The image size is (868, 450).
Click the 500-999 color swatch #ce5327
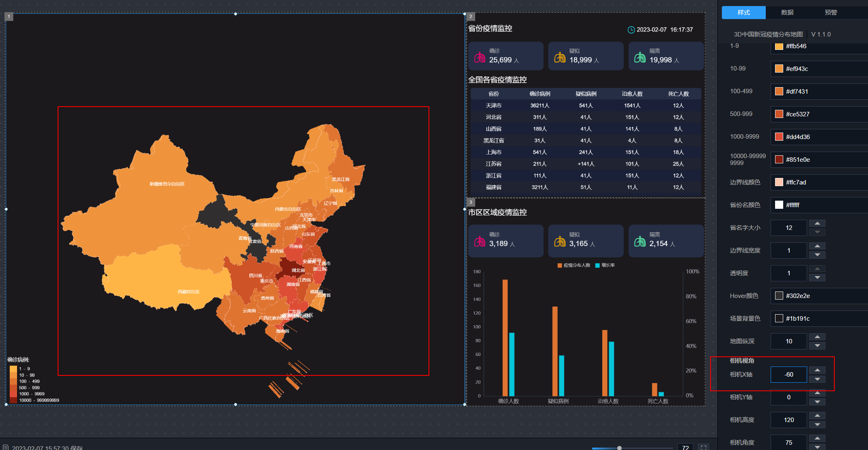779,114
